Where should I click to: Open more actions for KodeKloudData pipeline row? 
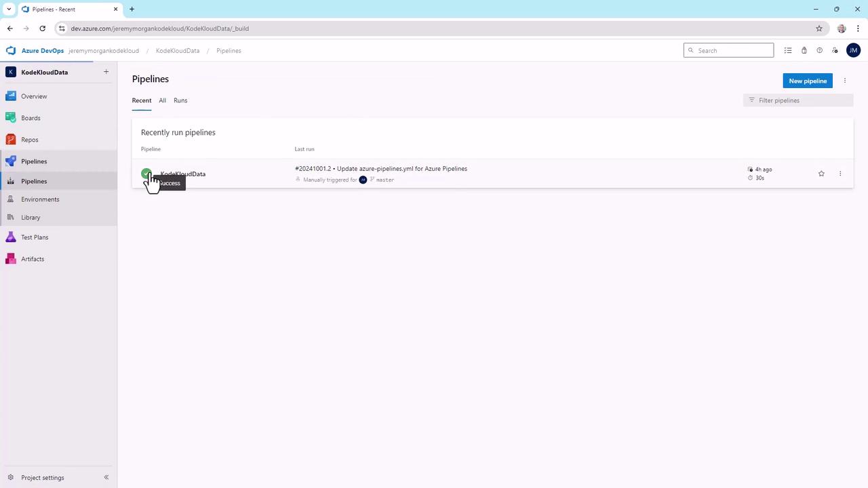(840, 174)
